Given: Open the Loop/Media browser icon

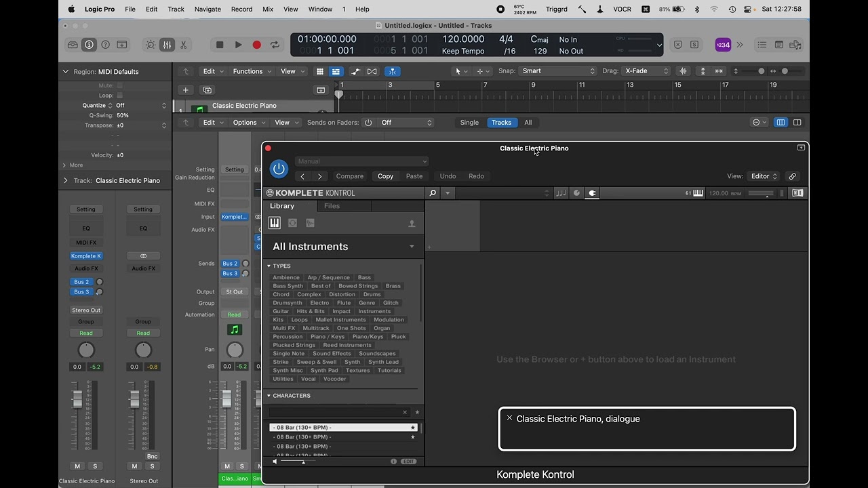Looking at the screenshot, I should 795,45.
